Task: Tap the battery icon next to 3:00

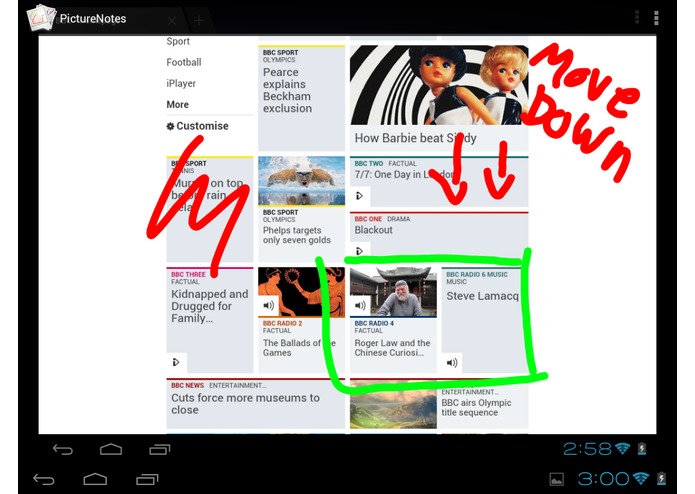Action: point(661,478)
